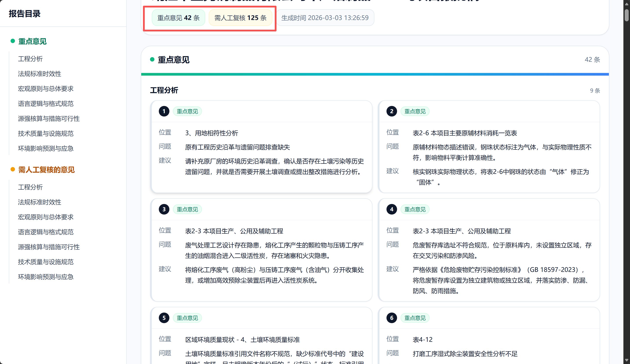Viewport: 630px width, 364px height.
Task: Open the 重点意见 section in the sidebar
Action: point(33,41)
